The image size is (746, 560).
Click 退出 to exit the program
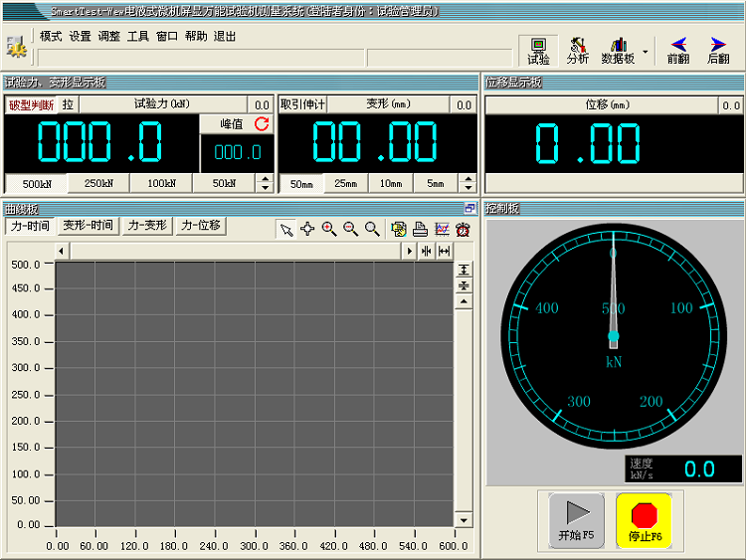(224, 36)
